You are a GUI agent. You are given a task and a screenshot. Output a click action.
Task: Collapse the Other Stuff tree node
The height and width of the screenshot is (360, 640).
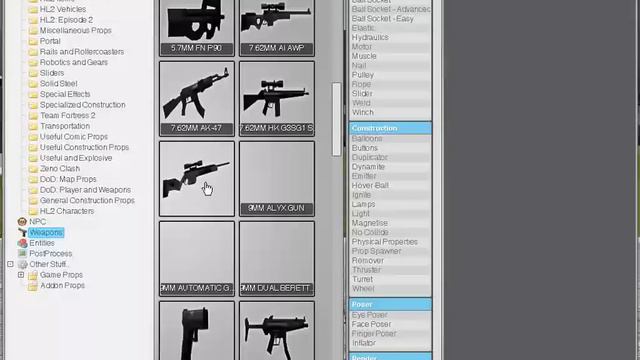pos(11,264)
